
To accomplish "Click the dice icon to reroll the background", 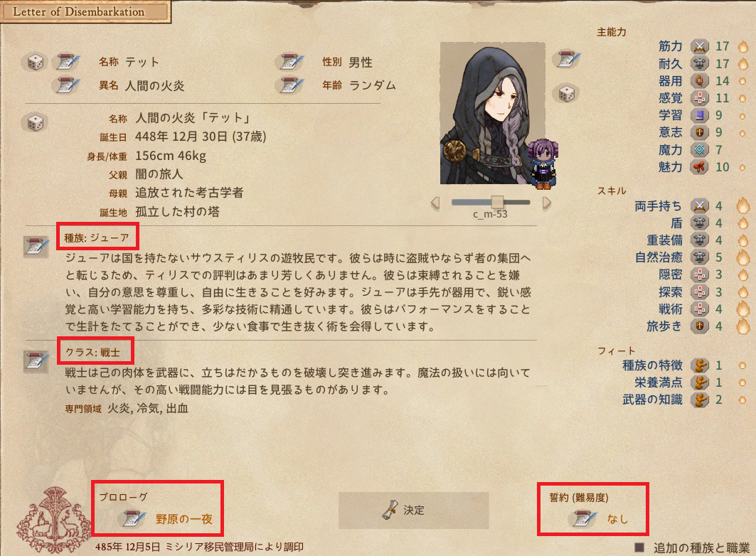I will pyautogui.click(x=35, y=122).
